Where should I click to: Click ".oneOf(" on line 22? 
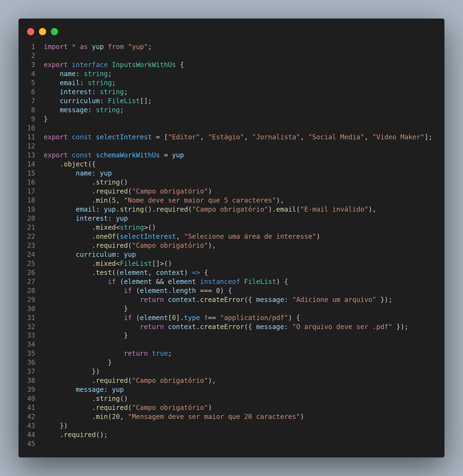point(106,236)
